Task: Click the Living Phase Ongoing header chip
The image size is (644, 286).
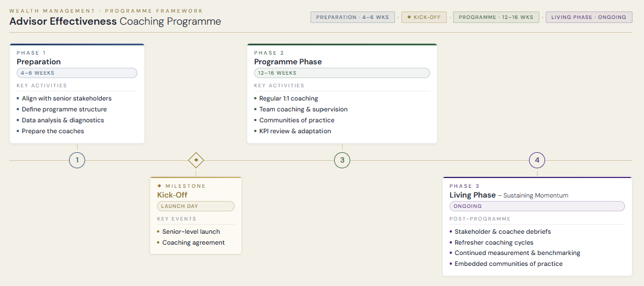Action: 589,17
